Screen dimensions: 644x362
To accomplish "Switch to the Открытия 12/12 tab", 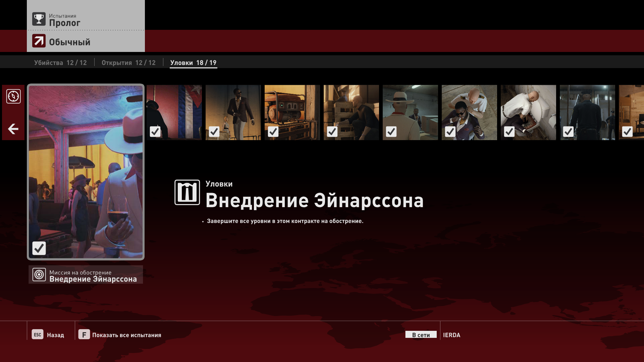I will coord(128,63).
